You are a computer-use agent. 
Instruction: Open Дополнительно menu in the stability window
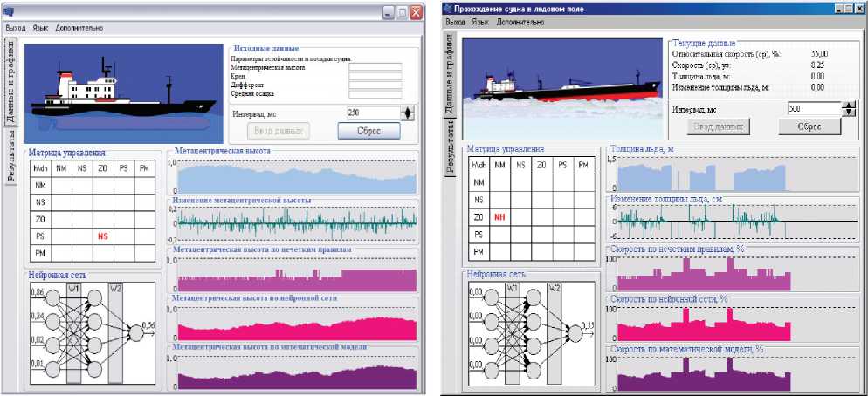[79, 28]
